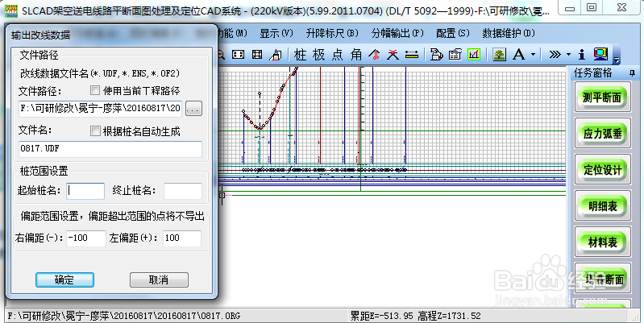Viewport: 644px width, 323px height.
Task: Maximize the SLCAD window
Action: click(592, 8)
